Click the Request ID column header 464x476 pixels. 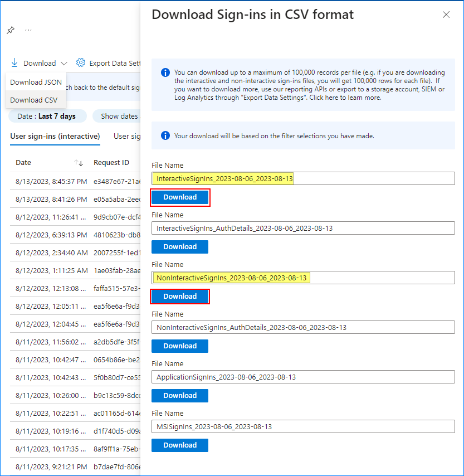tap(111, 162)
